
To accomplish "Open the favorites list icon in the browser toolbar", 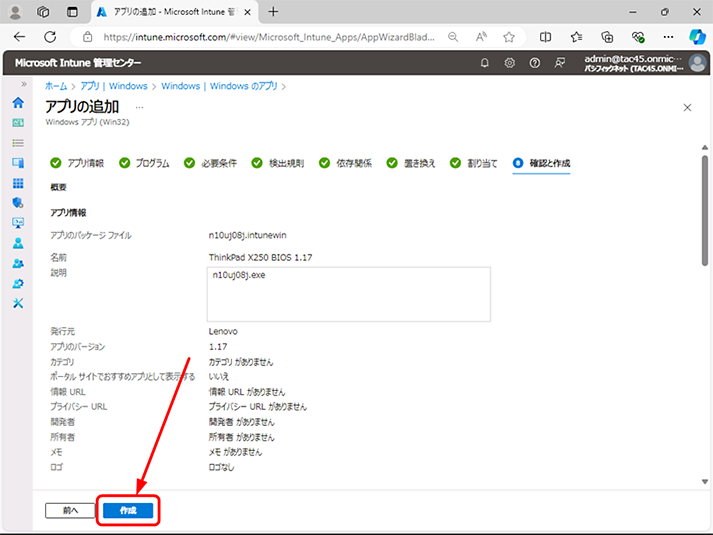I will [x=576, y=37].
